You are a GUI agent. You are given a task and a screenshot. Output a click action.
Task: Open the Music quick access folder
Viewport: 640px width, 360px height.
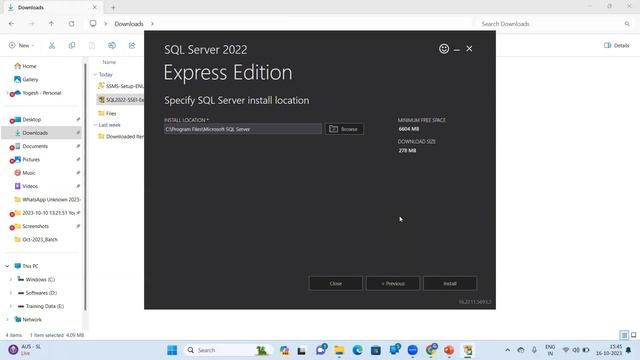(x=29, y=173)
